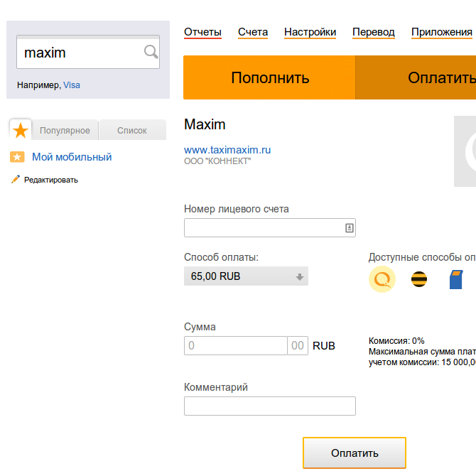Click the orange Пополнить button

click(x=269, y=77)
